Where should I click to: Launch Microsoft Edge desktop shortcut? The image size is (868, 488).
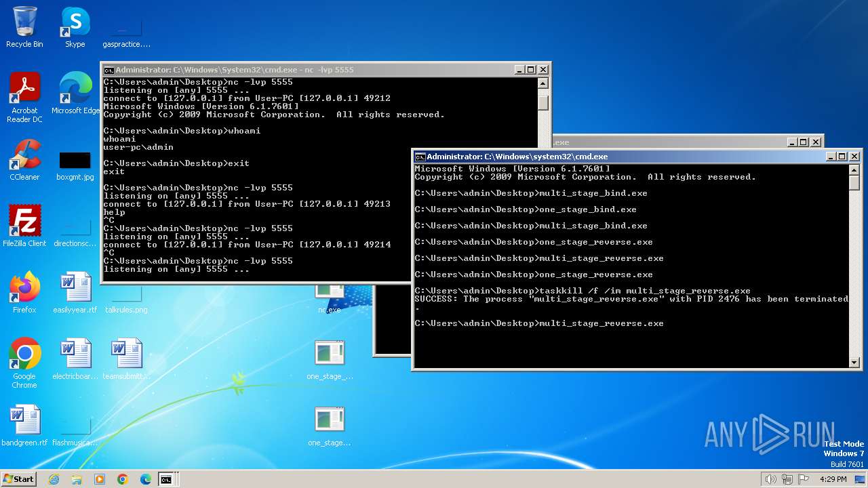[75, 94]
